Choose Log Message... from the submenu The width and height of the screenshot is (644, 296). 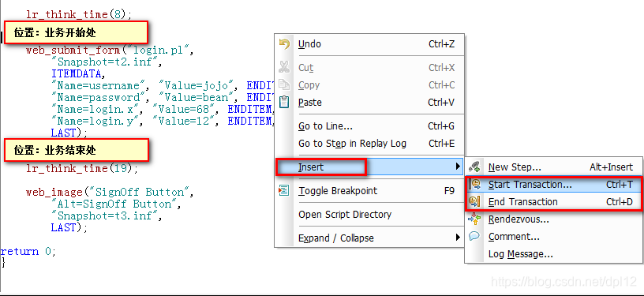click(x=553, y=254)
